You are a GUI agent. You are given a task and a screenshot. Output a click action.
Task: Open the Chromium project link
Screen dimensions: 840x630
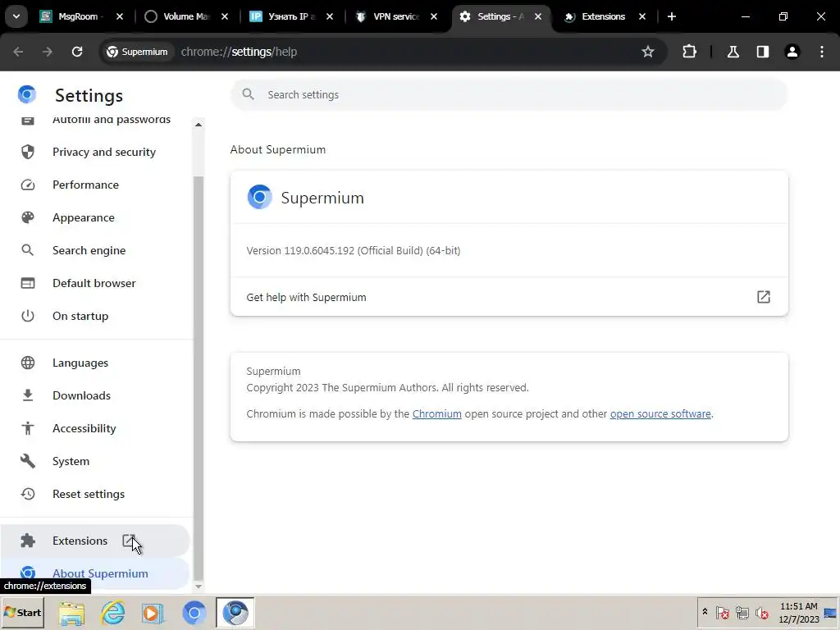[436, 413]
